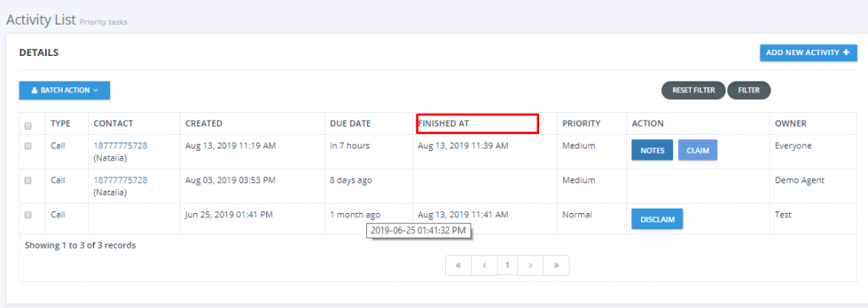Sort by Finished At column header
The width and height of the screenshot is (868, 308).
point(443,124)
